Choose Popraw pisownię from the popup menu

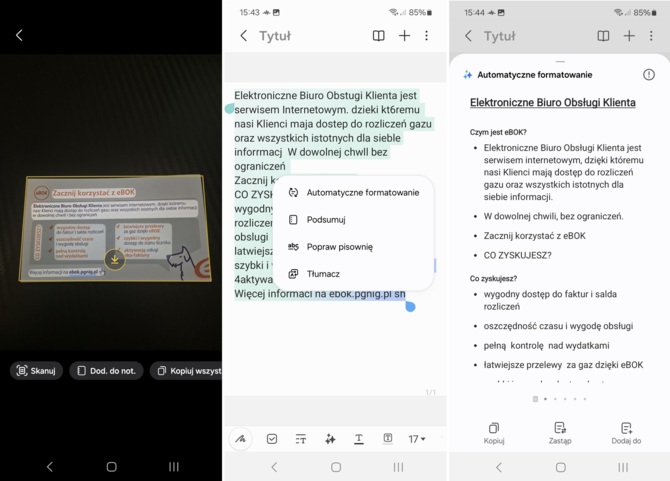[x=353, y=246]
